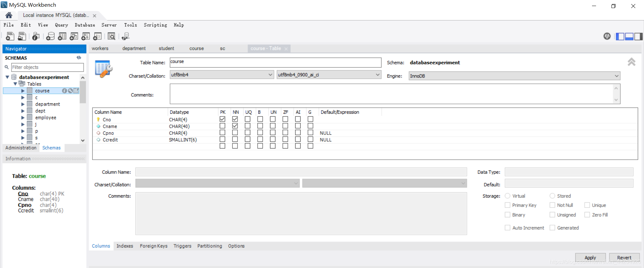Uncheck NN for the Cname column
Screen dimensions: 644x268
click(x=235, y=126)
